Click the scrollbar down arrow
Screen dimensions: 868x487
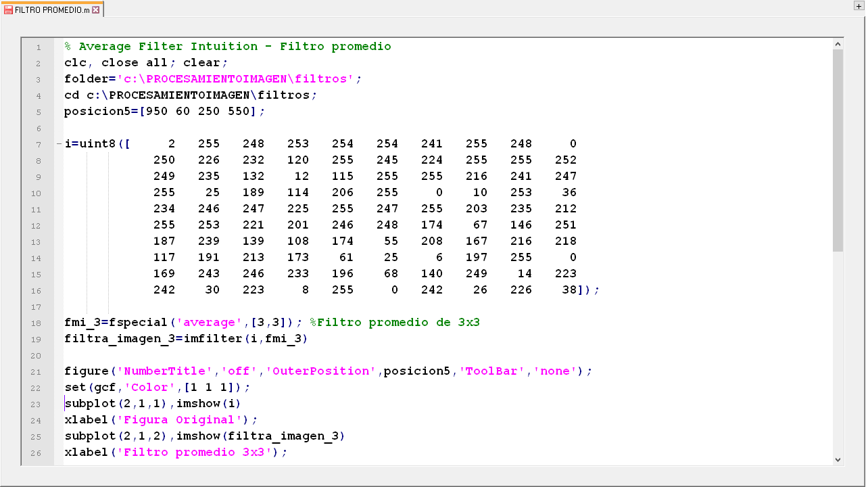coord(838,459)
